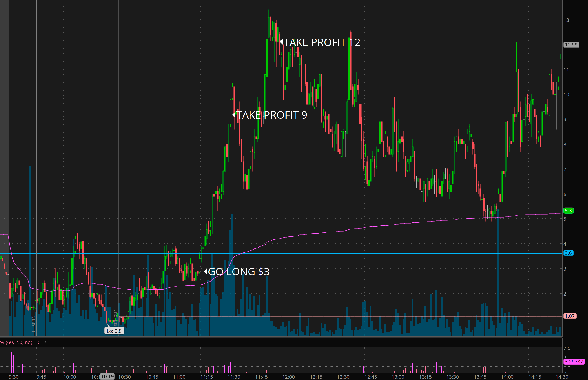Viewport: 588px width, 380px height.
Task: Click the 11.99 crosshair price bubble
Action: click(x=571, y=45)
